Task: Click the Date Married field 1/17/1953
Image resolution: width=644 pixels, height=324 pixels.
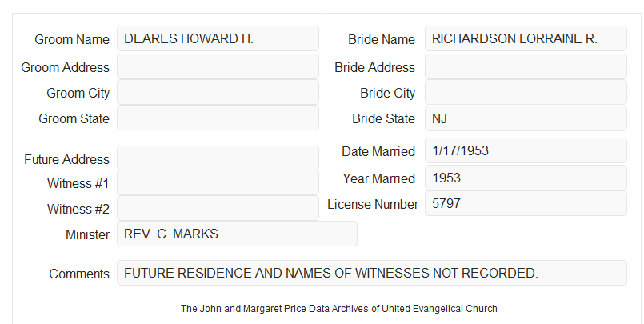Action: (x=526, y=150)
